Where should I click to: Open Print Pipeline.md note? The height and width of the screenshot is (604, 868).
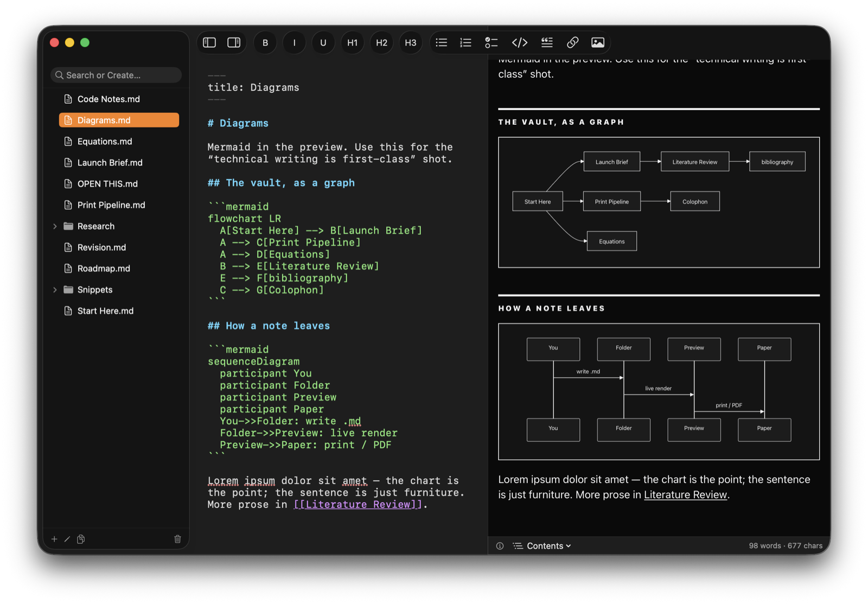pyautogui.click(x=119, y=205)
